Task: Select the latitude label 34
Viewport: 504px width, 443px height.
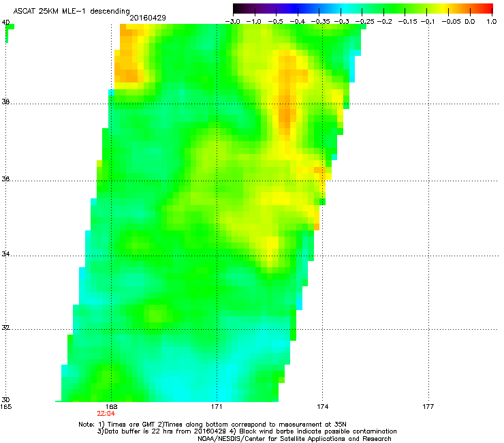Action: click(x=5, y=254)
